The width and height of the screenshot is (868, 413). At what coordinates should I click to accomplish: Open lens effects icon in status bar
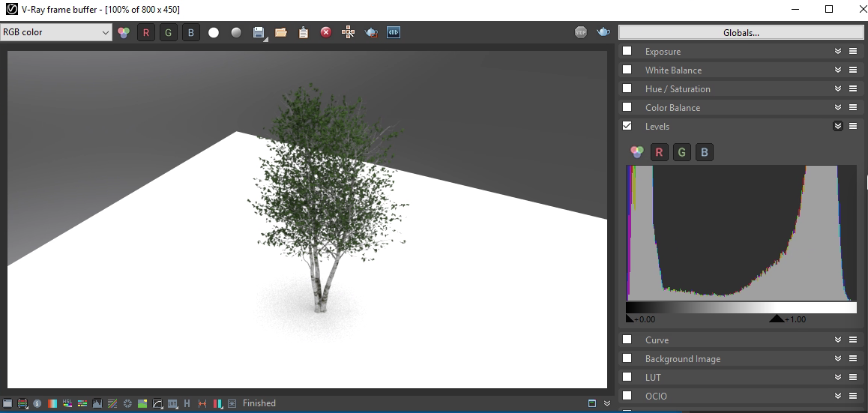click(232, 403)
